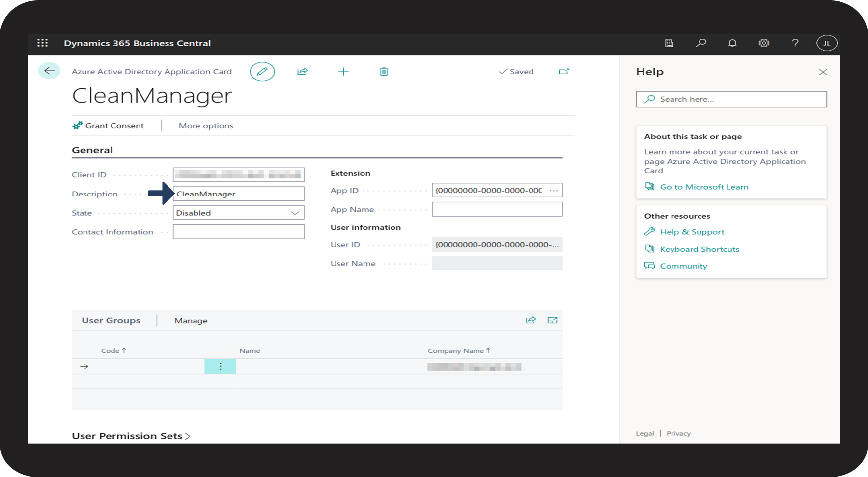The width and height of the screenshot is (868, 477).
Task: Open More options menu
Action: coord(206,126)
